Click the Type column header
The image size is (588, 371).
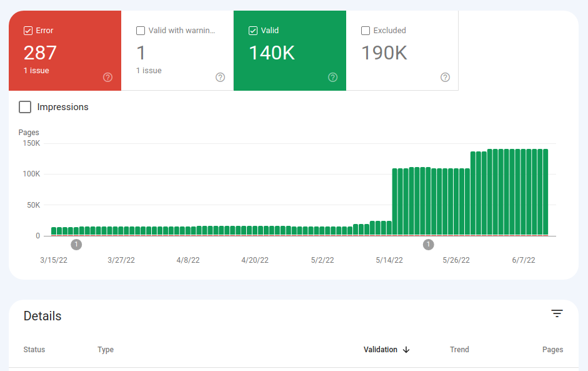(106, 350)
